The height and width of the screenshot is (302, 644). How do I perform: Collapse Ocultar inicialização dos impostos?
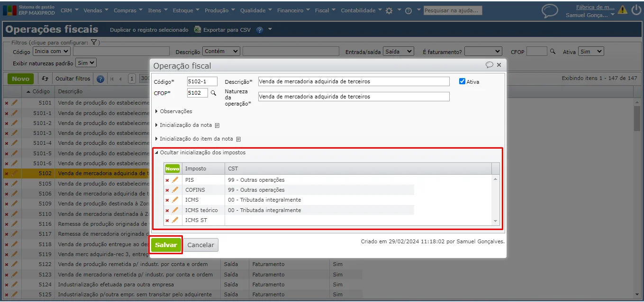200,152
